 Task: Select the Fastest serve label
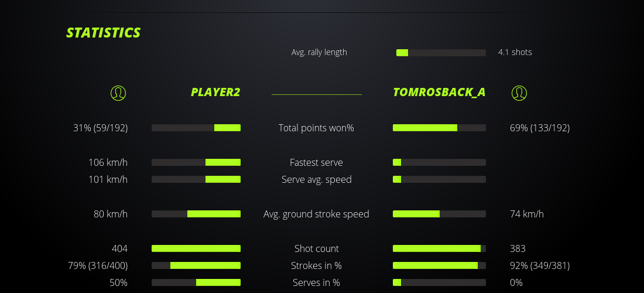316,162
